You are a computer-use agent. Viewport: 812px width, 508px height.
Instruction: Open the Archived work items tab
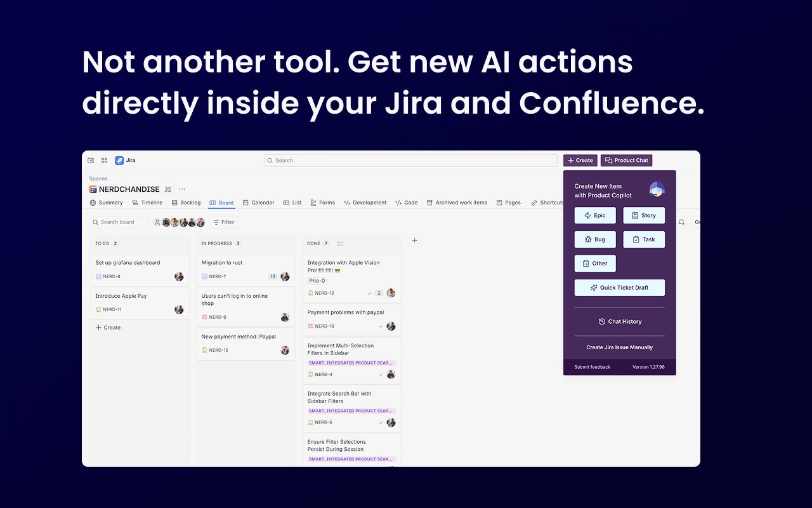(x=457, y=203)
